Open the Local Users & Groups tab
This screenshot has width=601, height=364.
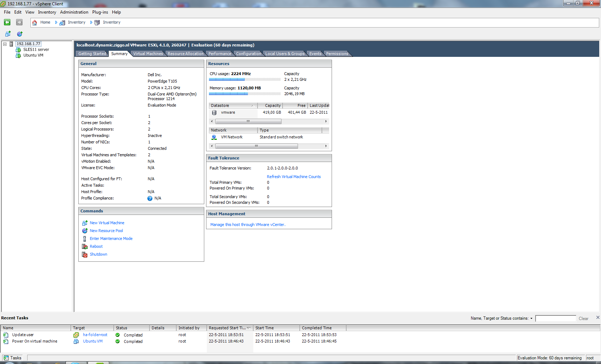(x=285, y=54)
